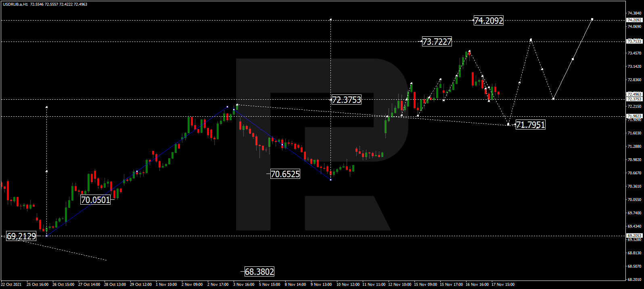Click the 22 Oct 2021 date label

(11, 285)
